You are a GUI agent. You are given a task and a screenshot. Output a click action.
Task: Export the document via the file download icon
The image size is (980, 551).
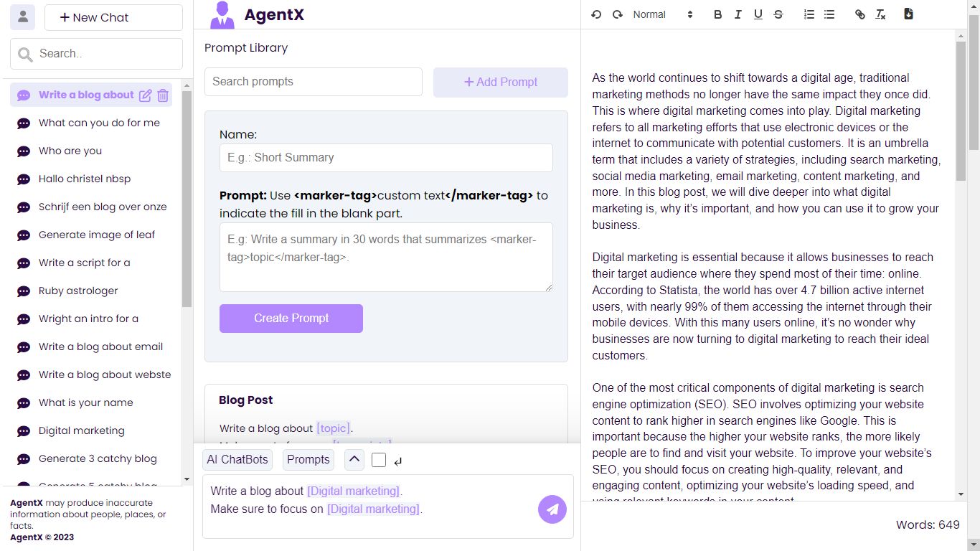point(908,14)
